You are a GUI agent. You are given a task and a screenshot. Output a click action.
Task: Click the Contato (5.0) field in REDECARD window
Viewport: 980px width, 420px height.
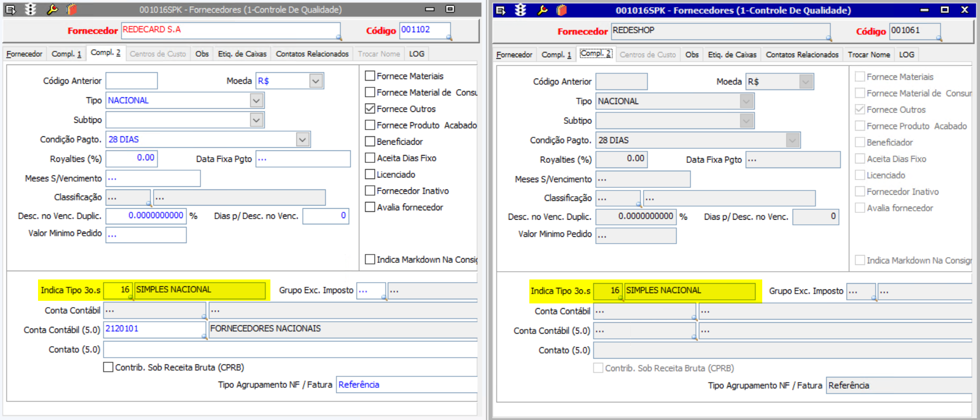point(290,349)
